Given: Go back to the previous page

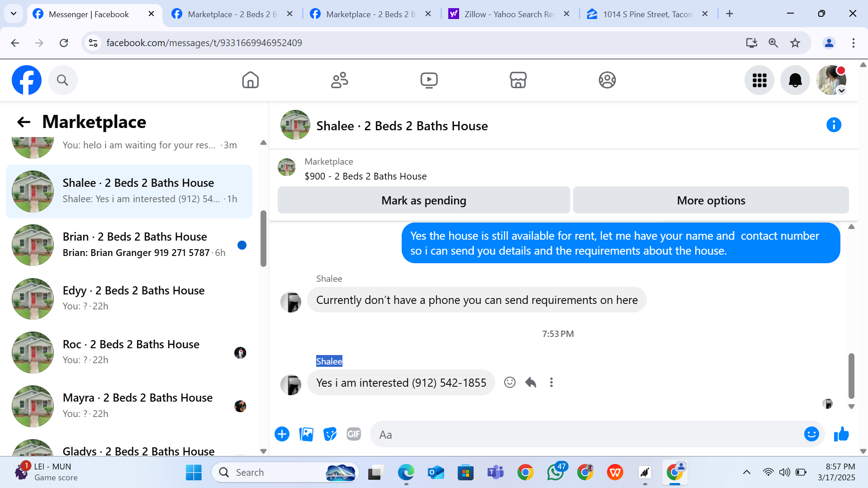Looking at the screenshot, I should coord(15,43).
